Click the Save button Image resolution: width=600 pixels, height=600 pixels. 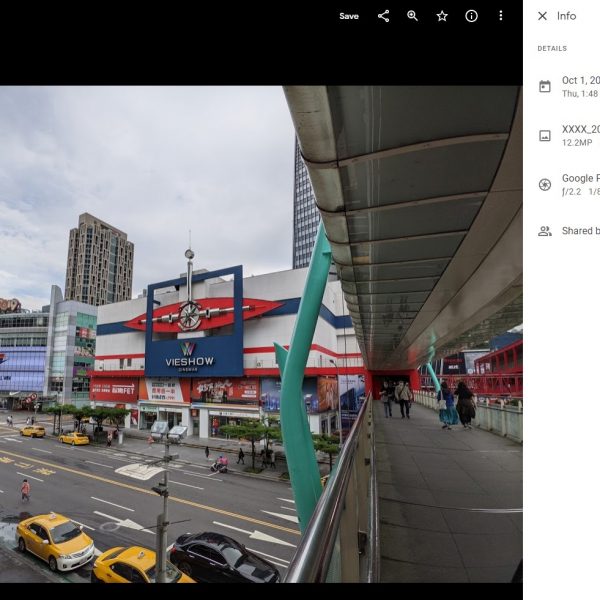(348, 16)
